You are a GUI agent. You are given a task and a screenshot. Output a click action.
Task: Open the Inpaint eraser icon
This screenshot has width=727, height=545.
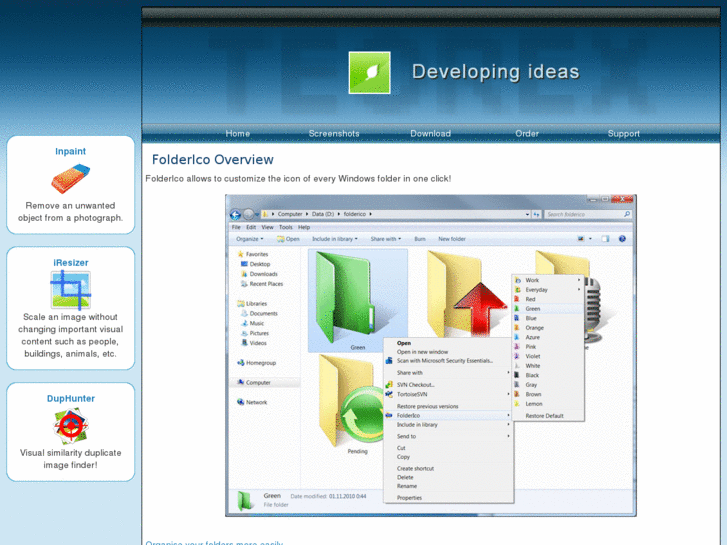coord(70,178)
